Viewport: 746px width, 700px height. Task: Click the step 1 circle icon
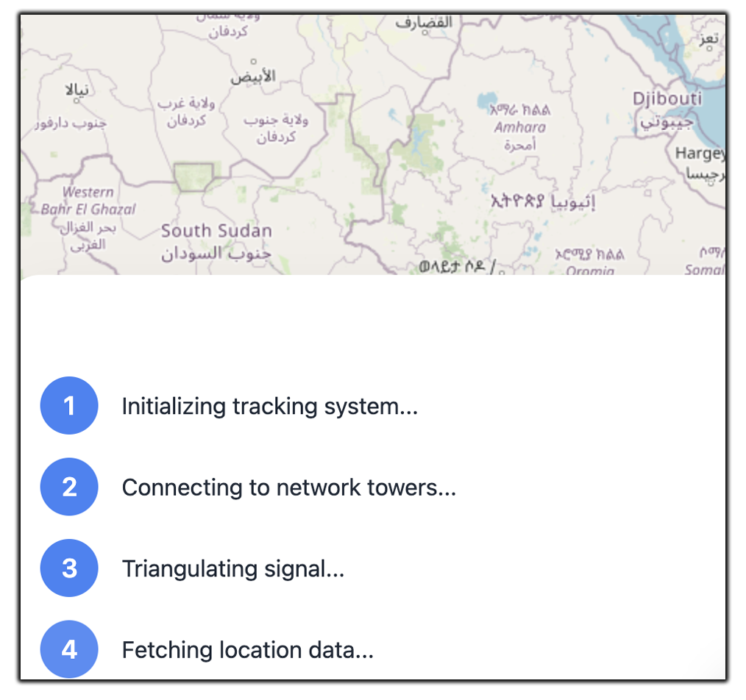pos(69,406)
